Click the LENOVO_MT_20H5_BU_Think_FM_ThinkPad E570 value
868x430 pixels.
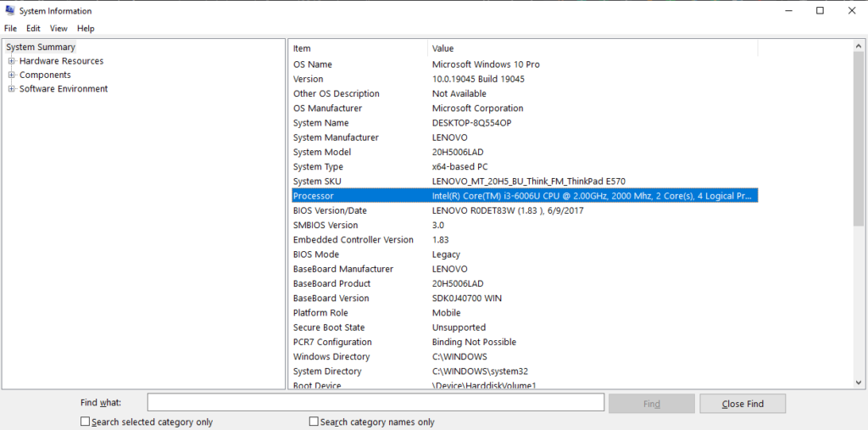coord(529,181)
